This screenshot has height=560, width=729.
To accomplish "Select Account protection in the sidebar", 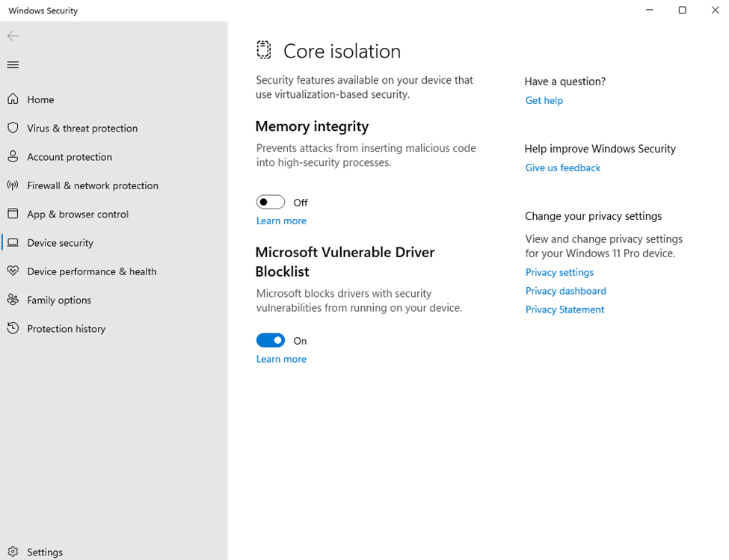I will tap(70, 157).
